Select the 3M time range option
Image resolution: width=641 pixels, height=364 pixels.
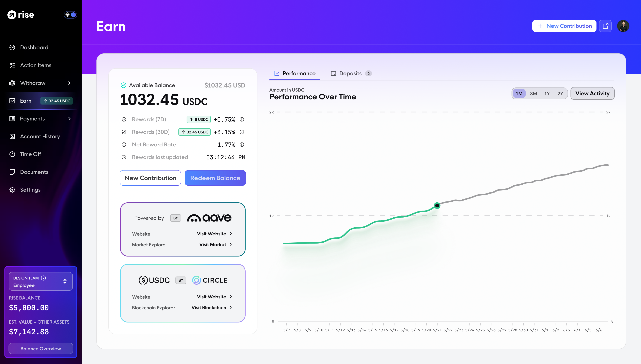(x=533, y=93)
